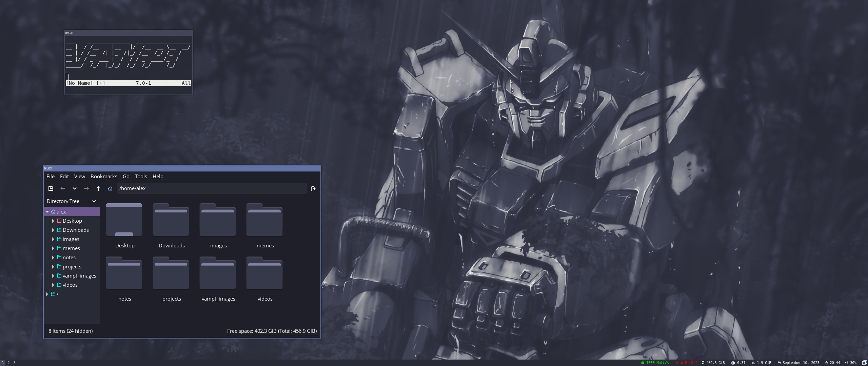Click the red WiFi Off indicator

tap(686, 363)
